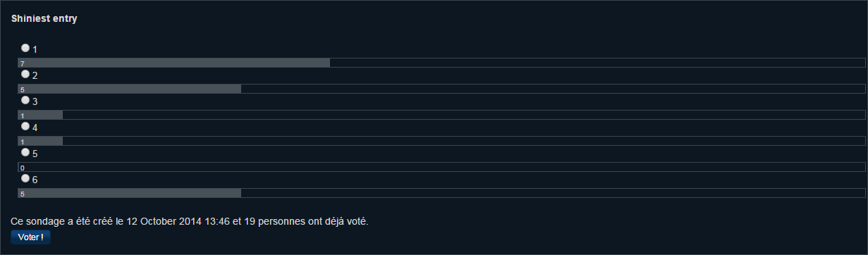The image size is (868, 255).
Task: Click the number label of option 6
Action: click(x=35, y=180)
